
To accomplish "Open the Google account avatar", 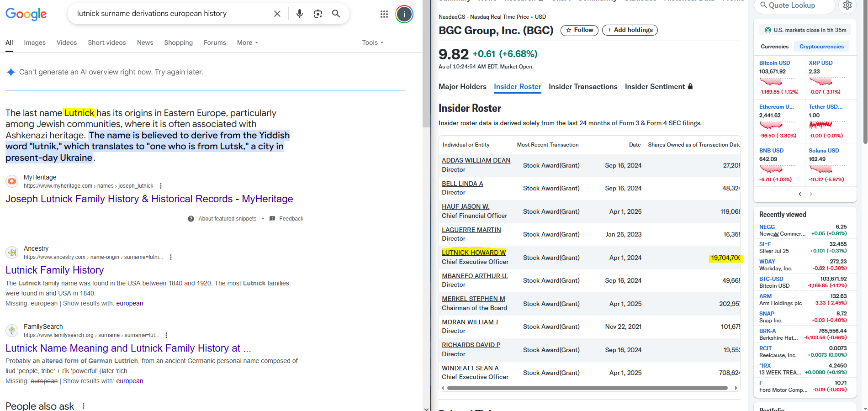I will click(404, 14).
